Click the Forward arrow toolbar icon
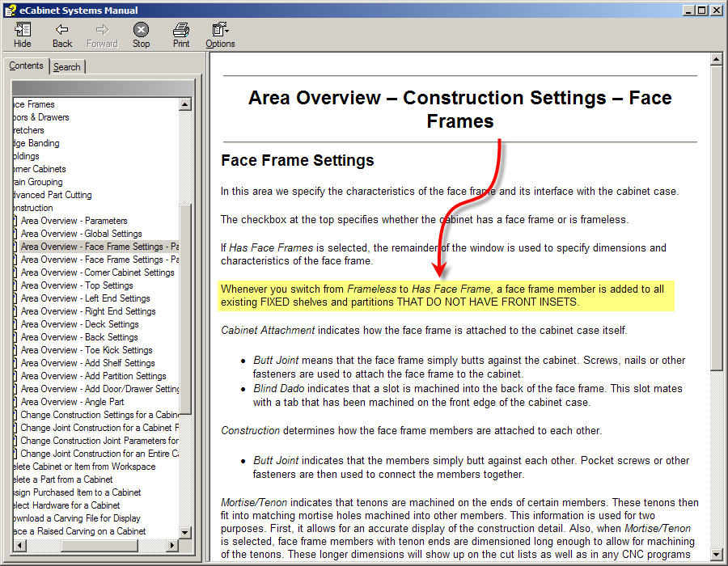 [102, 36]
